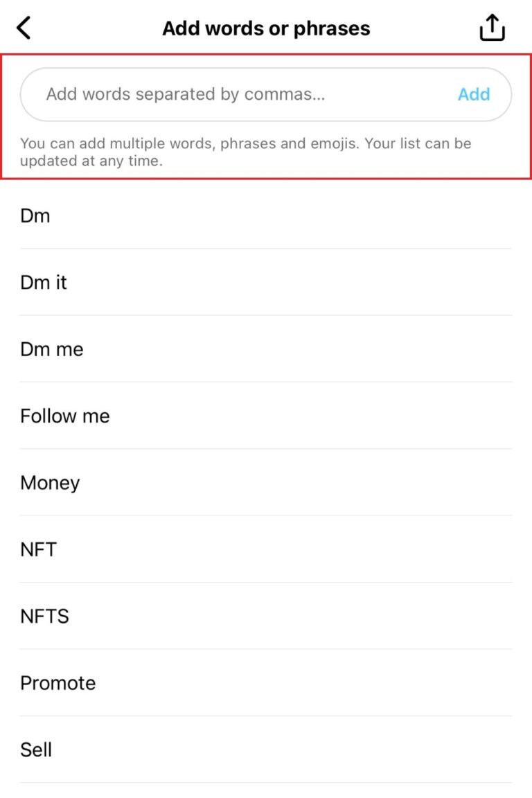Click the back arrow to return
Viewport: 532px width, 798px height.
coord(23,28)
